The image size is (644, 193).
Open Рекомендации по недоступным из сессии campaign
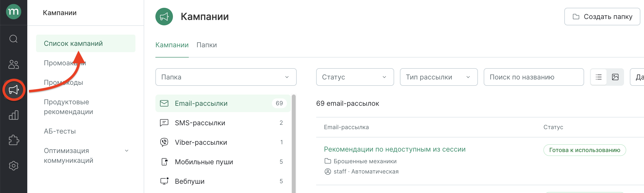tap(395, 149)
